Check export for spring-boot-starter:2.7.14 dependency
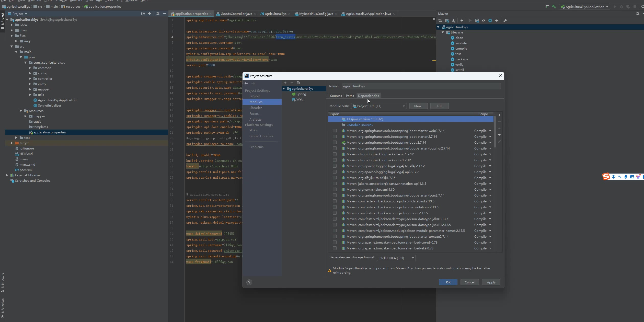The width and height of the screenshot is (644, 322). tap(335, 137)
